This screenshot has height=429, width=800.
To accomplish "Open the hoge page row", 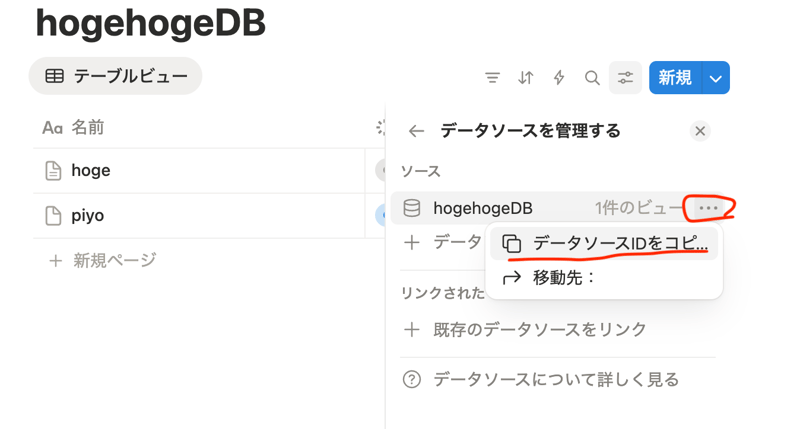I will (91, 171).
